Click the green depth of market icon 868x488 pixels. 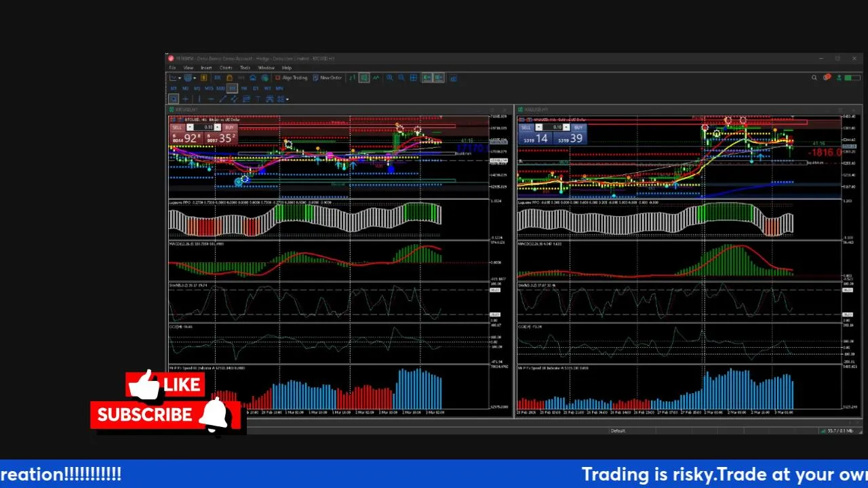tap(352, 78)
